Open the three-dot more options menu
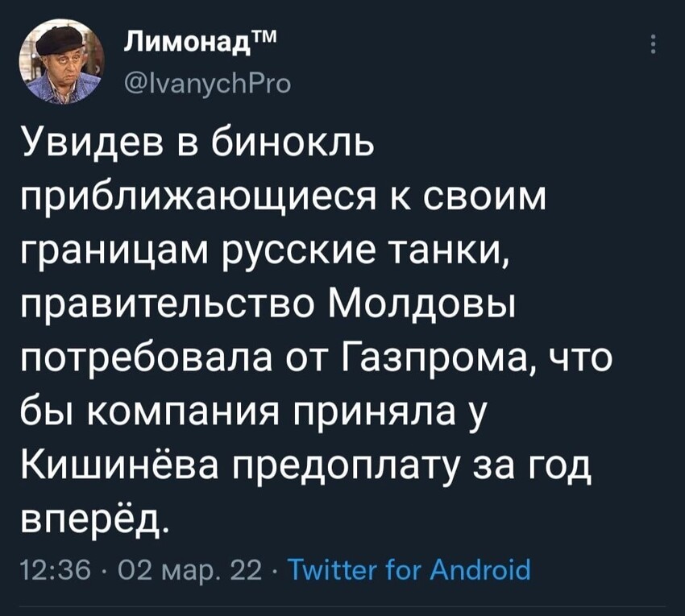 click(x=654, y=44)
